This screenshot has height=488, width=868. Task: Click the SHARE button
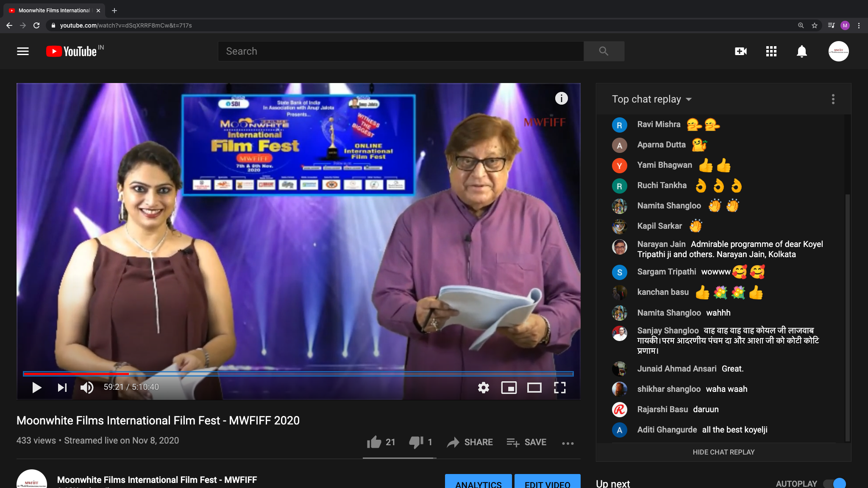pyautogui.click(x=470, y=442)
